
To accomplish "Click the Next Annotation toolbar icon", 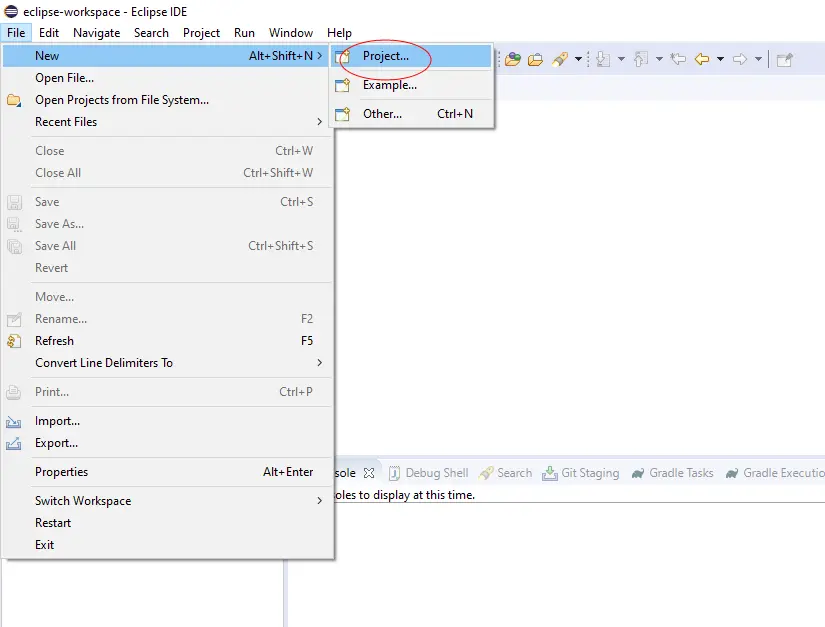I will [603, 59].
